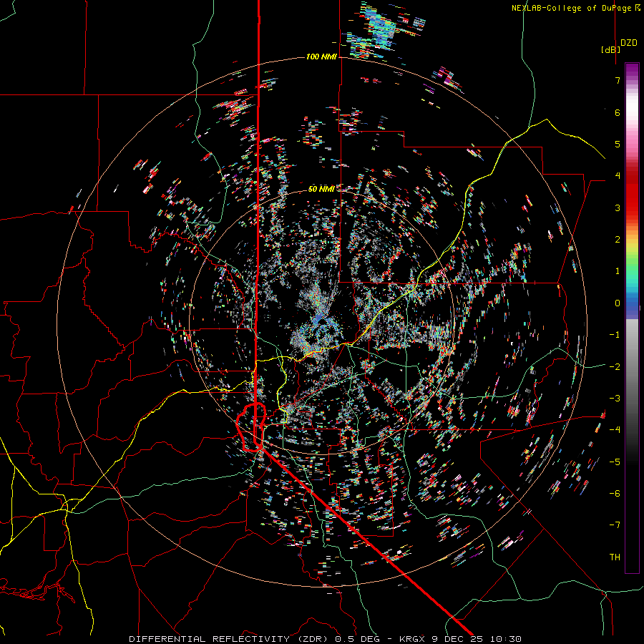Viewport: 644px width, 644px height.
Task: Pick the "2" value on the dB scale
Action: click(x=618, y=240)
